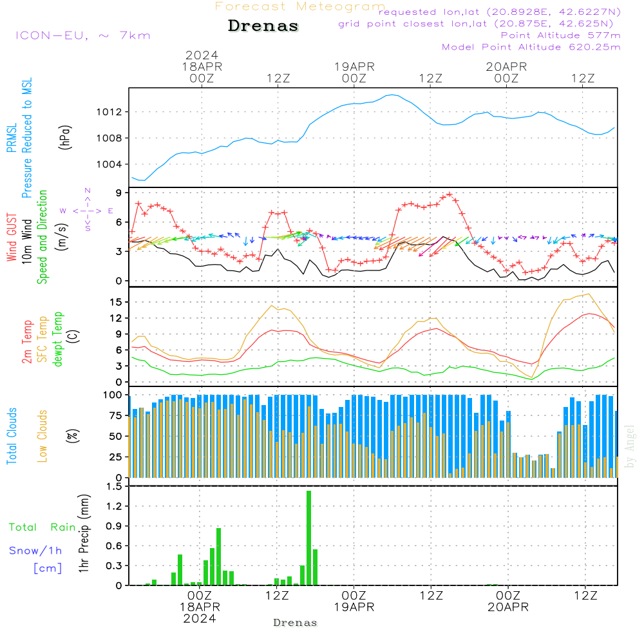Click the "[cm]" snow unit label
644x644 pixels.
[x=48, y=569]
